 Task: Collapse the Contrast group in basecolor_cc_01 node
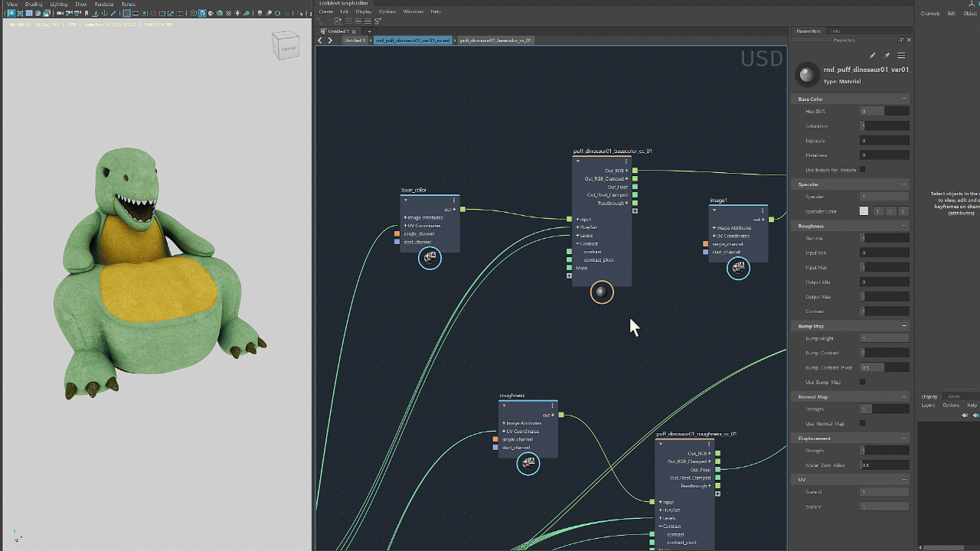[x=579, y=244]
